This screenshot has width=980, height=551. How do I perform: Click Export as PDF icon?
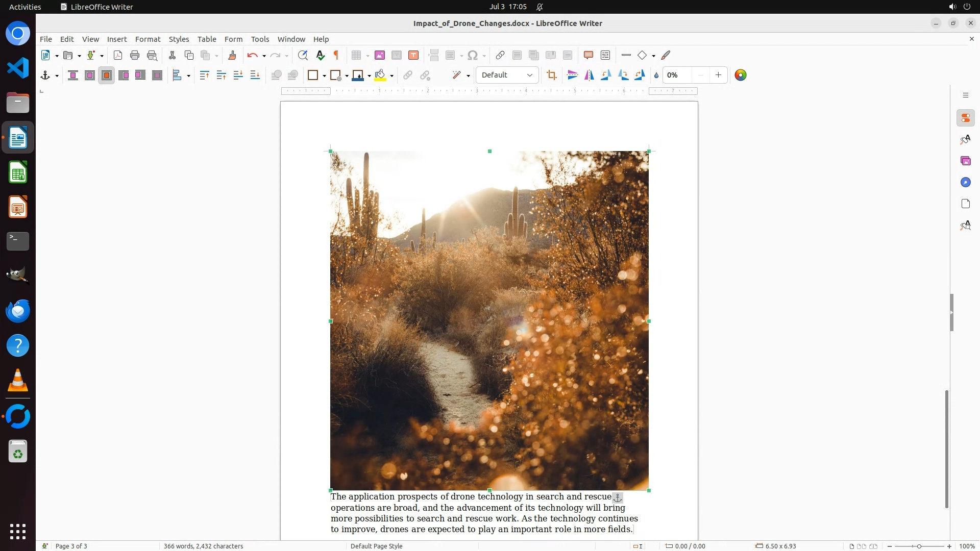118,55
